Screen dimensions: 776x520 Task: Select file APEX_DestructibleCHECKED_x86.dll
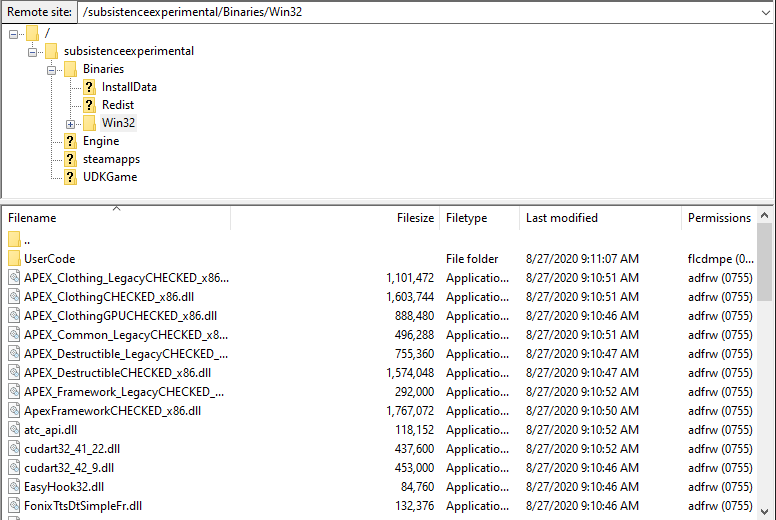(x=117, y=373)
